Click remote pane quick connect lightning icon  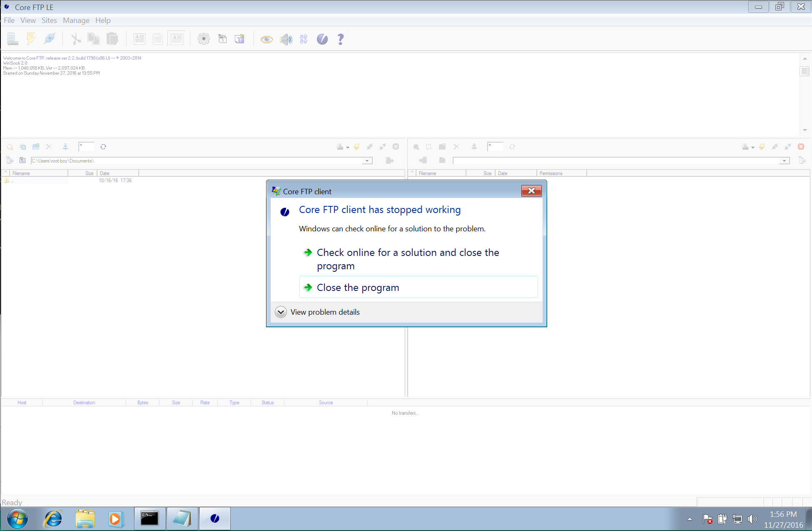[x=762, y=147]
